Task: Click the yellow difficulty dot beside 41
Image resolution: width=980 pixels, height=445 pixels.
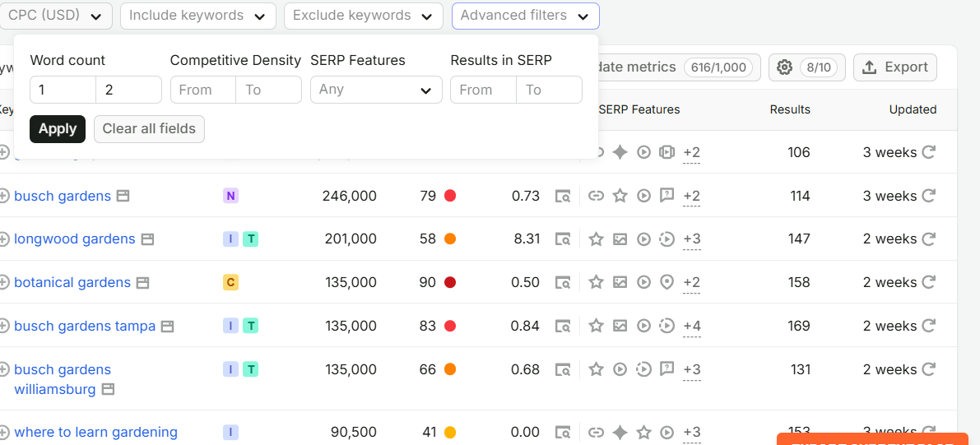Action: tap(449, 432)
